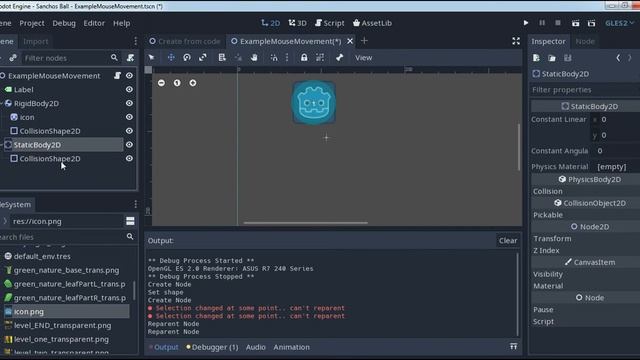Lock the selected object

pyautogui.click(x=304, y=58)
